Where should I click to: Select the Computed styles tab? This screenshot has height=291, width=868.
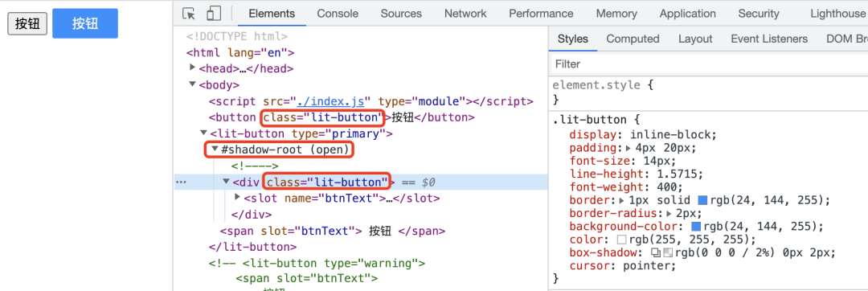click(x=633, y=39)
